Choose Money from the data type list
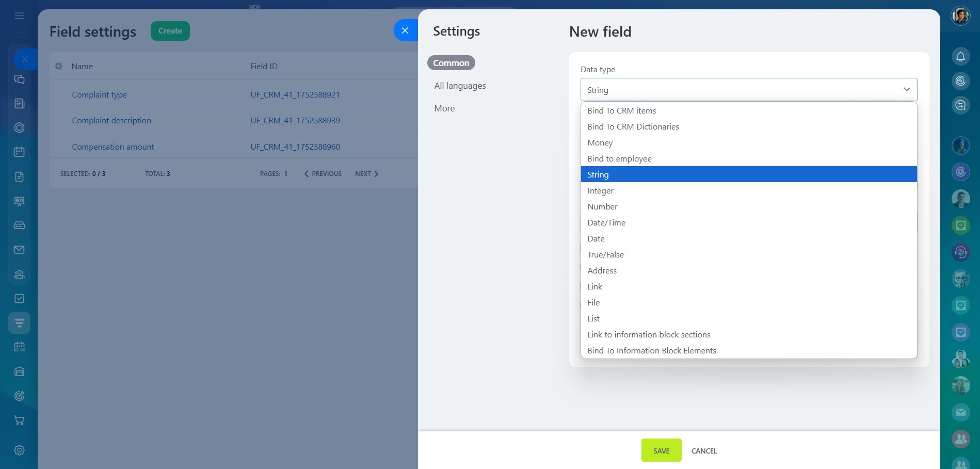This screenshot has width=980, height=469. 600,143
